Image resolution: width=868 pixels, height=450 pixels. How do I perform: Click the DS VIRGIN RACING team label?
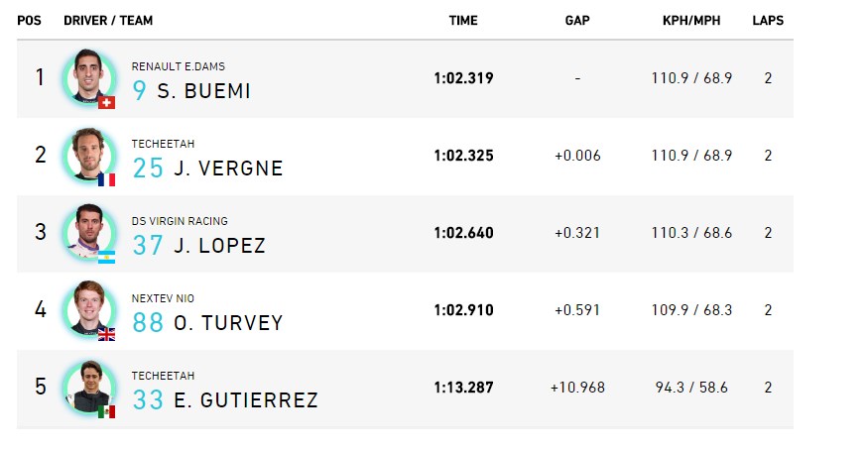[x=180, y=221]
